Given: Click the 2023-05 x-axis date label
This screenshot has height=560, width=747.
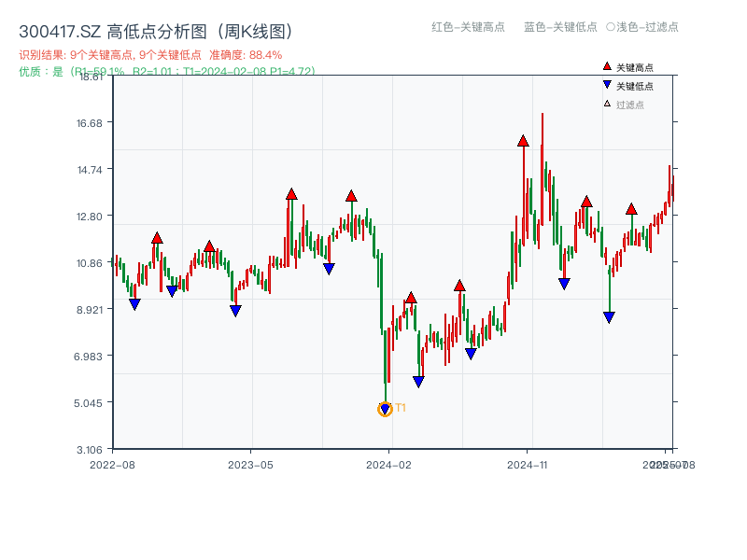Looking at the screenshot, I should [x=250, y=465].
